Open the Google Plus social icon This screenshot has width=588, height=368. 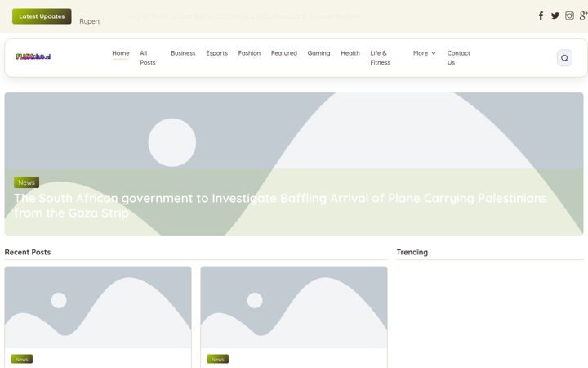[x=583, y=16]
